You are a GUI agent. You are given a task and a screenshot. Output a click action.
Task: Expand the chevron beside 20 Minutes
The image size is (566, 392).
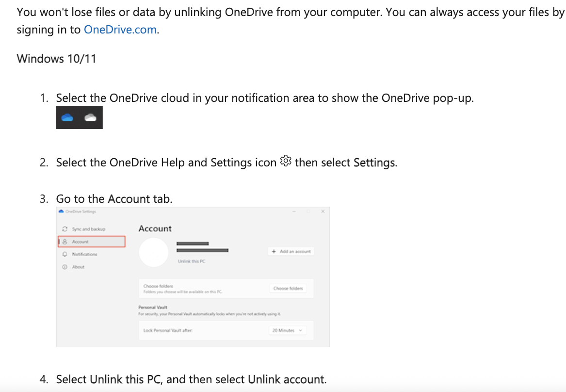pos(300,331)
